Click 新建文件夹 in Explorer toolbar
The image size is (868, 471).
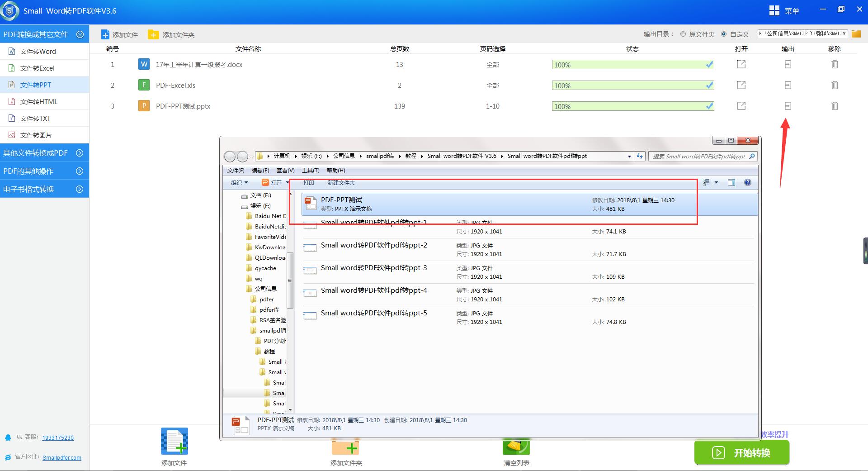[x=341, y=182]
